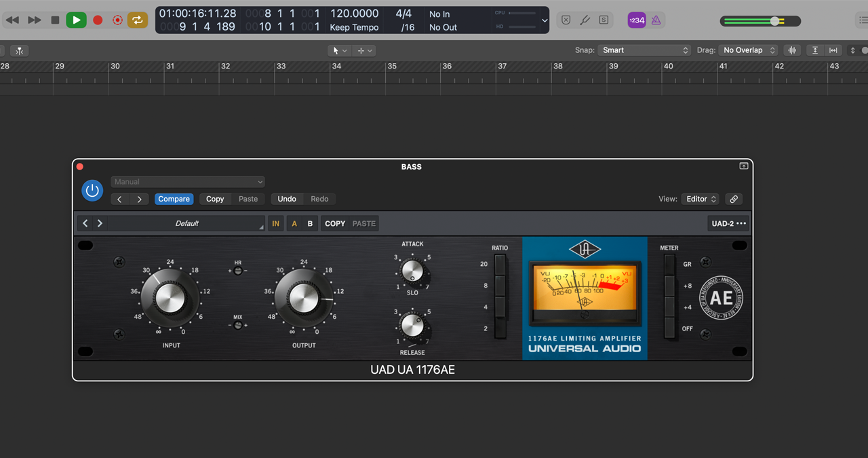Click the HR headroom trim screw
The image size is (868, 458).
click(238, 271)
